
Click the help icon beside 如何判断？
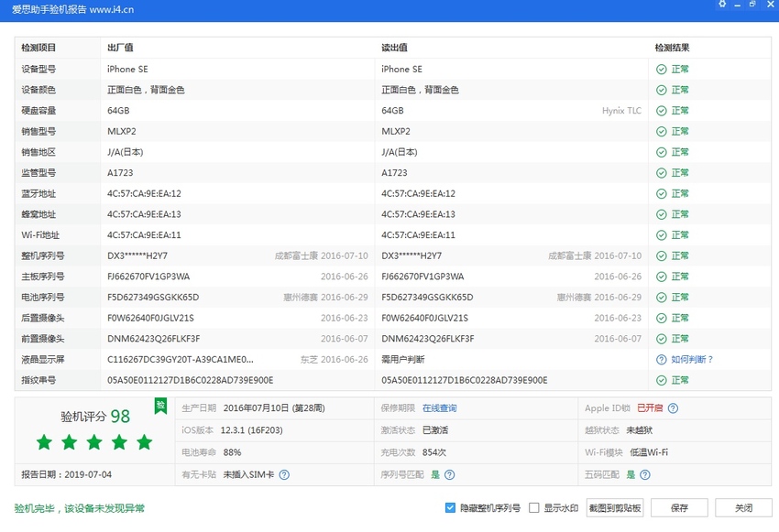[662, 359]
